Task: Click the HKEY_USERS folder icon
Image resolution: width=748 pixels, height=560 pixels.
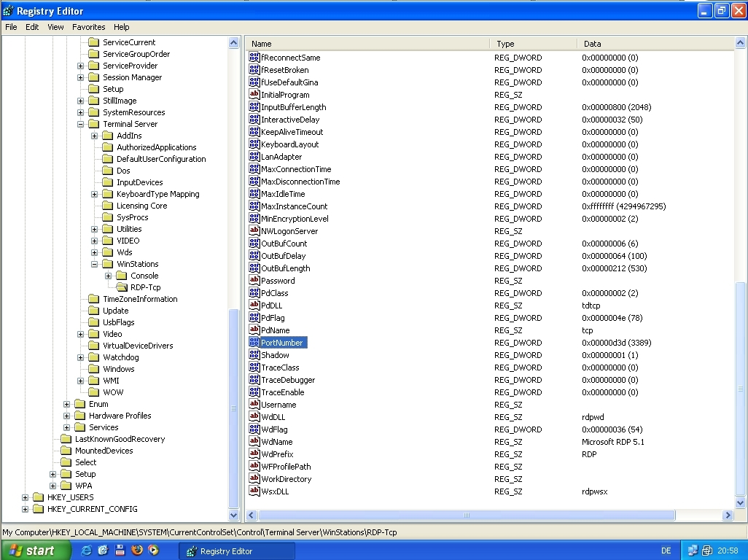Action: pos(38,497)
